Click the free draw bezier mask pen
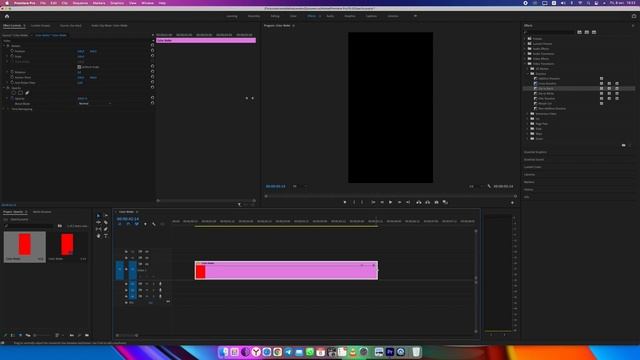The image size is (640, 360). [27, 93]
